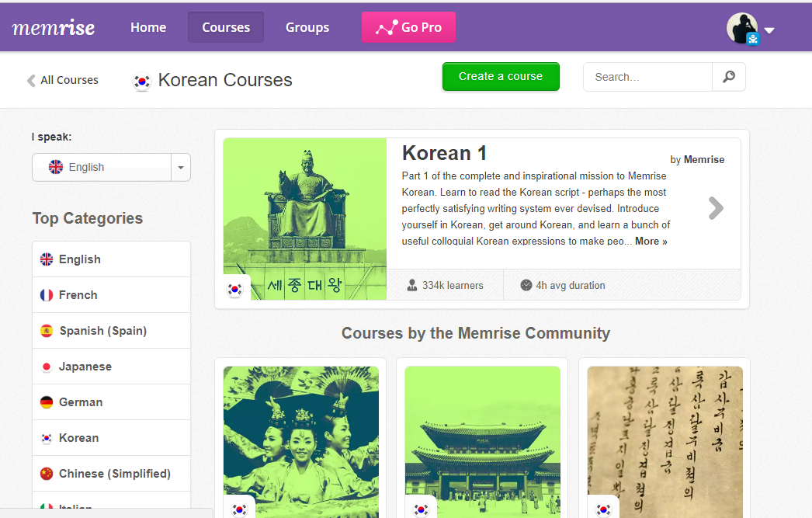Expand description with More » link

coord(651,242)
